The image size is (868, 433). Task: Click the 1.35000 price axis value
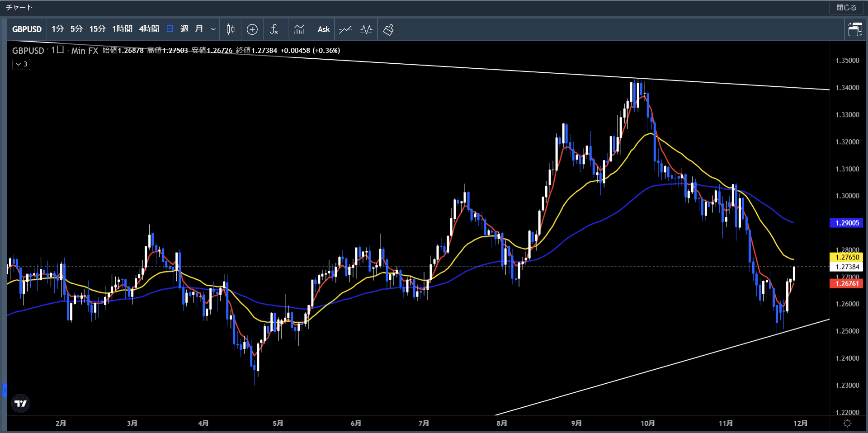coord(847,61)
